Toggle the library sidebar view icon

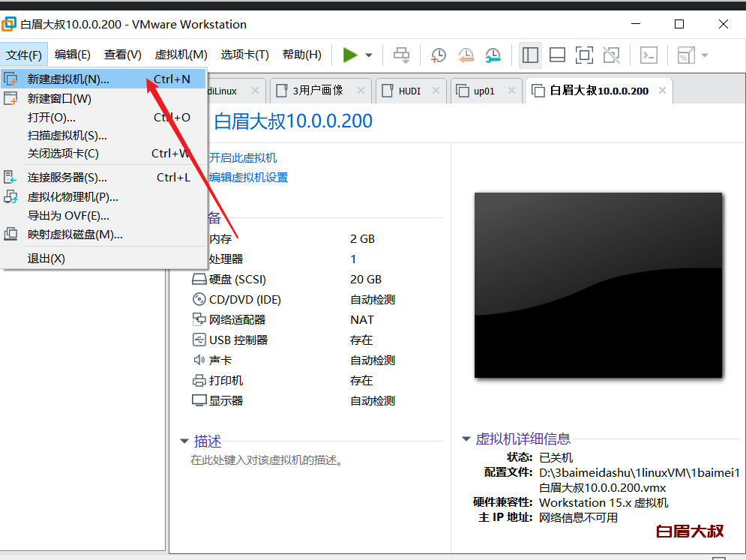tap(530, 55)
